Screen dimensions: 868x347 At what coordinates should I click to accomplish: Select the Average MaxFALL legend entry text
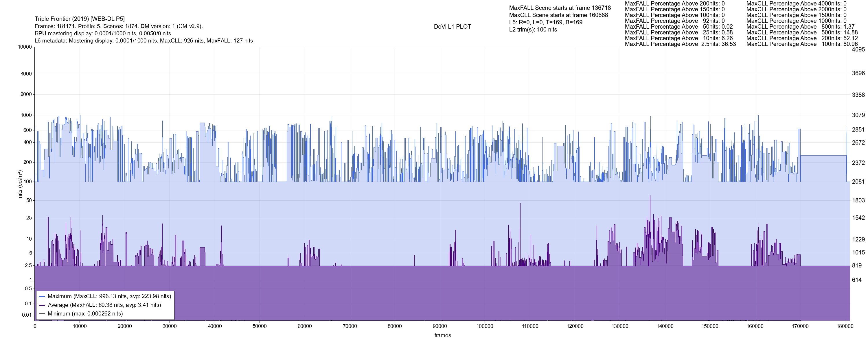pos(104,305)
